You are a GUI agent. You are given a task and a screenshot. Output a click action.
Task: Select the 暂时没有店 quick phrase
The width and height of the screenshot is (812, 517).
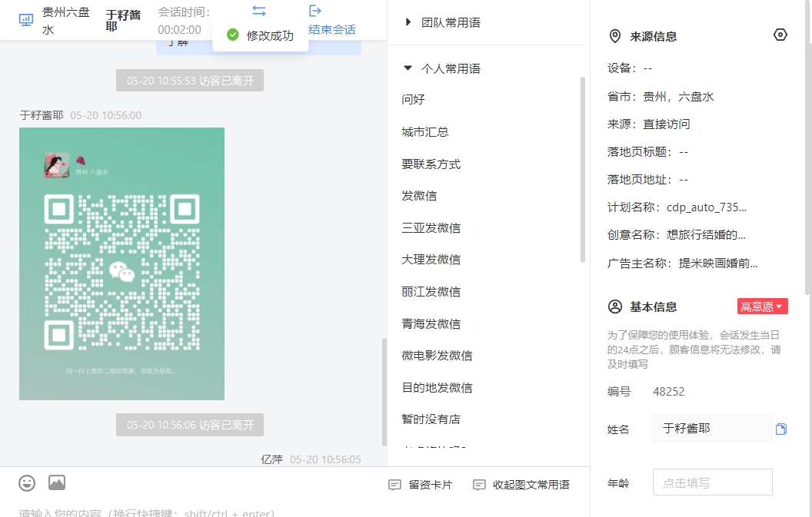click(431, 419)
